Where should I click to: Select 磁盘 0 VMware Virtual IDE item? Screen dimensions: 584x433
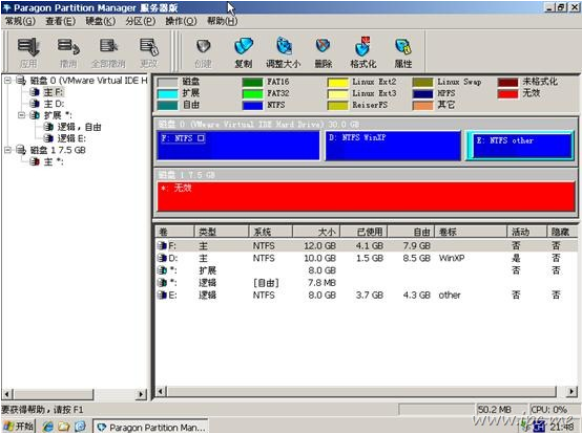pyautogui.click(x=89, y=80)
